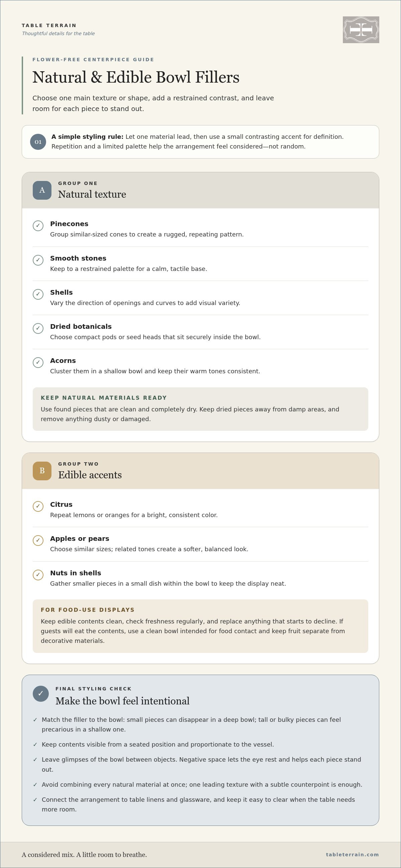The image size is (401, 868).
Task: Click the check icon beside Shells
Action: (38, 294)
